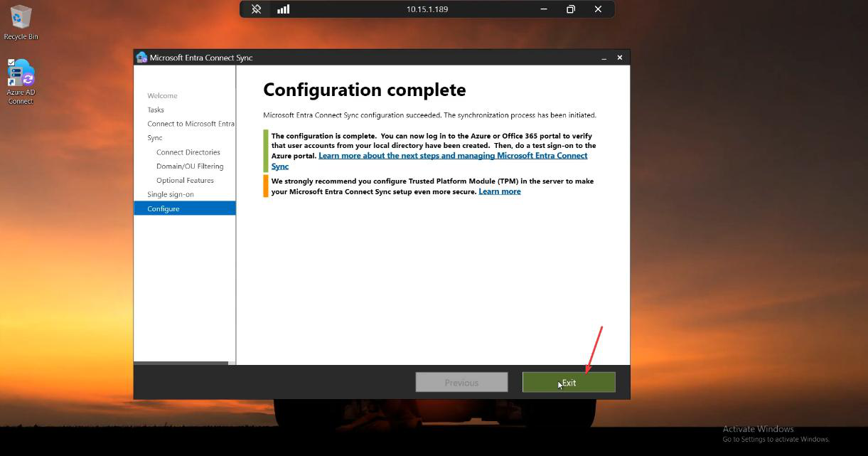
Task: Select the highlighted Configure step
Action: point(185,208)
